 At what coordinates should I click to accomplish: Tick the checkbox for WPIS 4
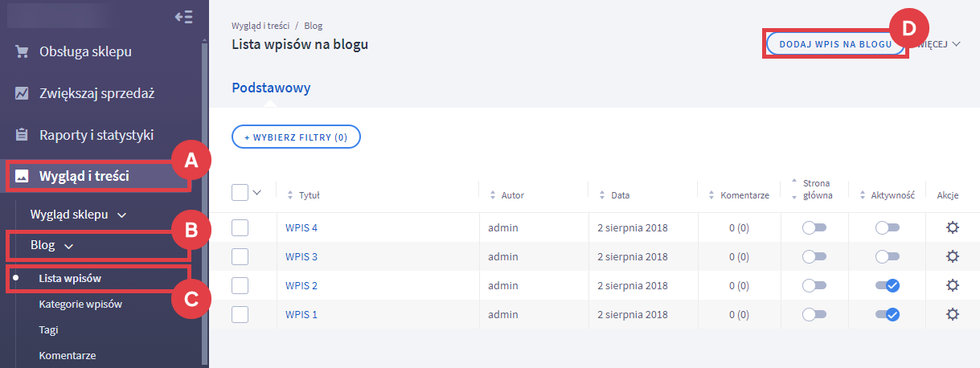(240, 227)
